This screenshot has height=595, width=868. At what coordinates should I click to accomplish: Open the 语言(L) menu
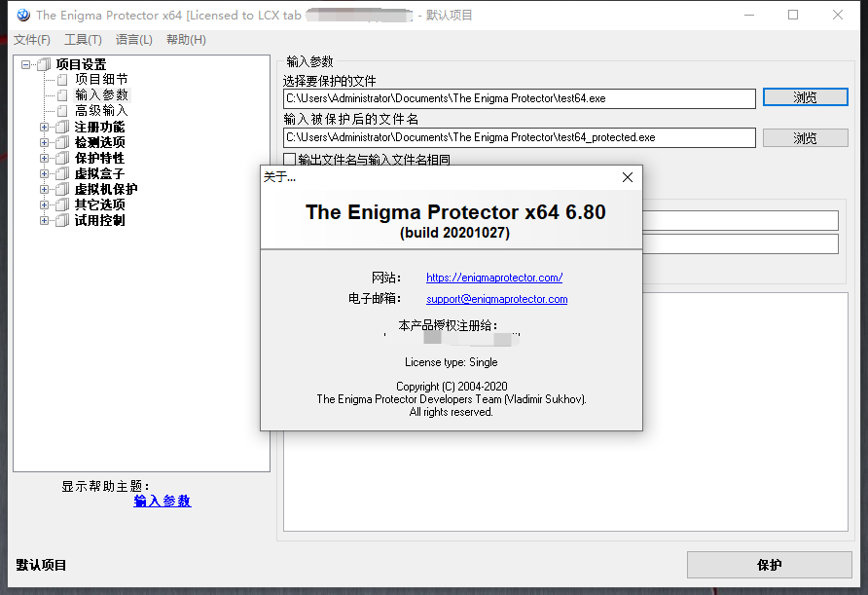click(x=134, y=40)
